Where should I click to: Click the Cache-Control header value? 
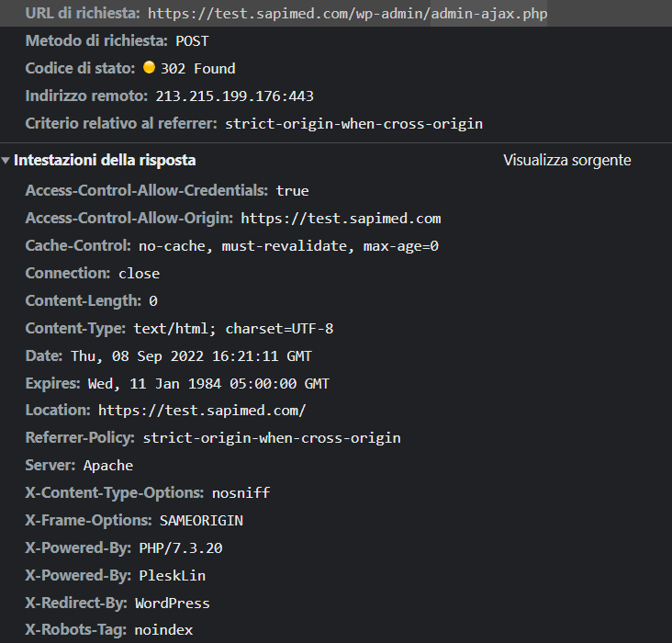(x=288, y=246)
